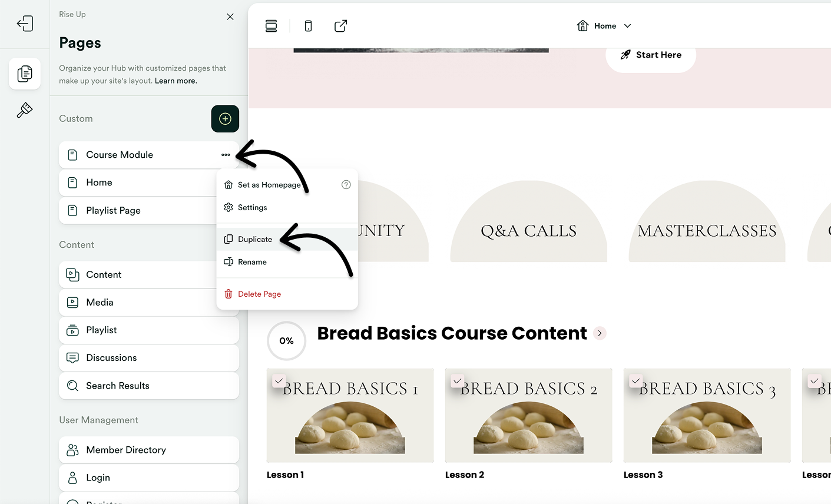Toggle the checkmark on Lesson 1 card
The height and width of the screenshot is (504, 831).
coord(279,381)
